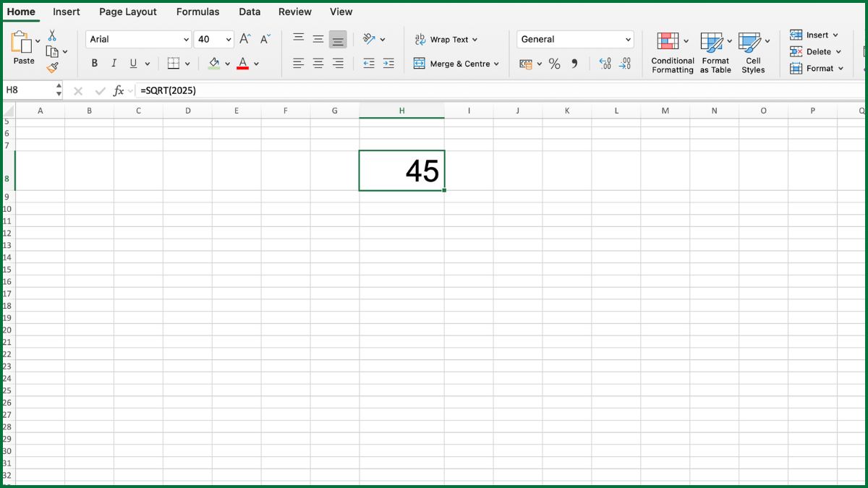
Task: Open the Arial font dropdown
Action: click(x=185, y=39)
